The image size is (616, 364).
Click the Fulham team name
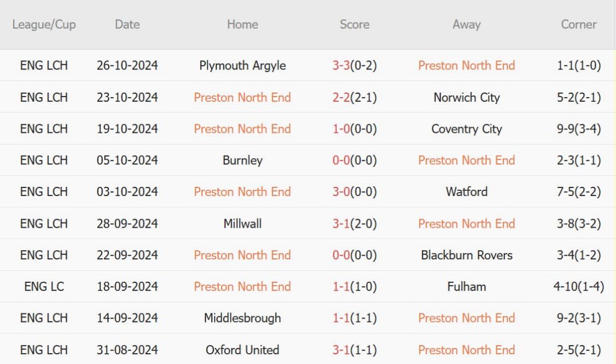coord(466,286)
